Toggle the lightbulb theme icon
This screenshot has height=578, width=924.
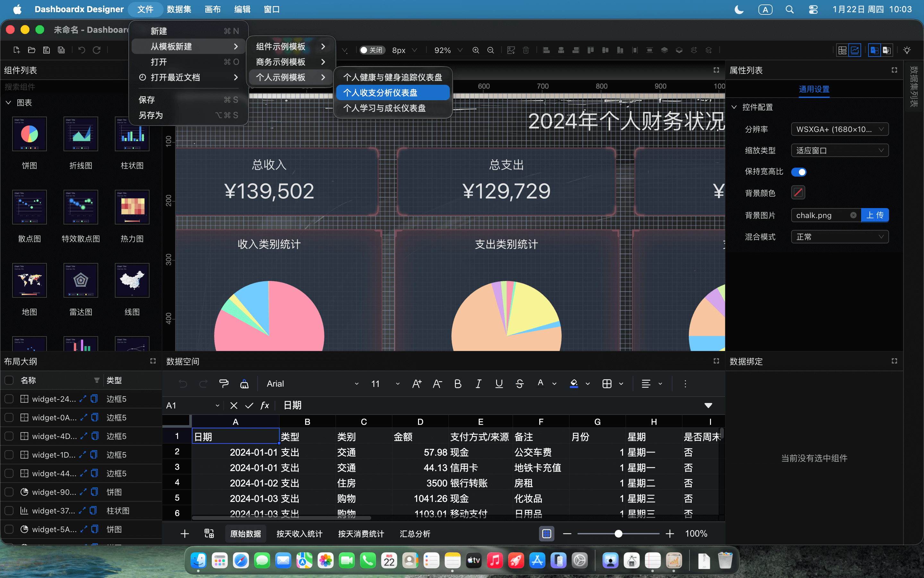pos(907,50)
